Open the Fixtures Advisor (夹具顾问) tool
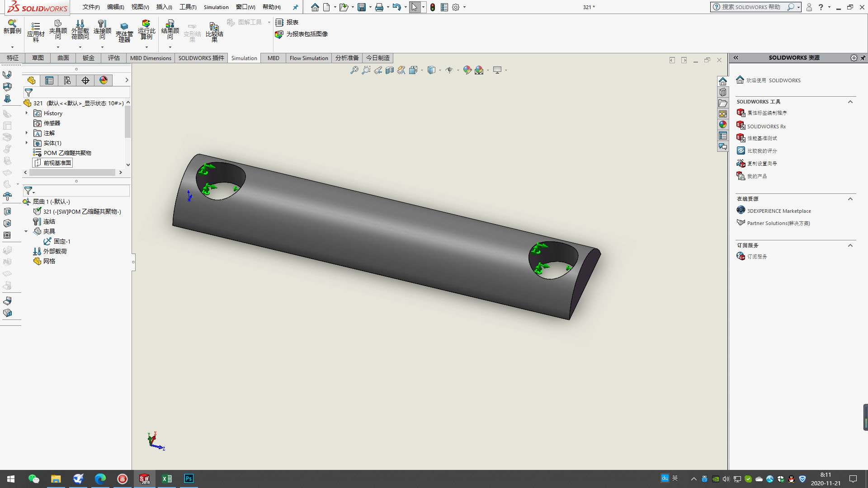This screenshot has width=868, height=488. (58, 30)
